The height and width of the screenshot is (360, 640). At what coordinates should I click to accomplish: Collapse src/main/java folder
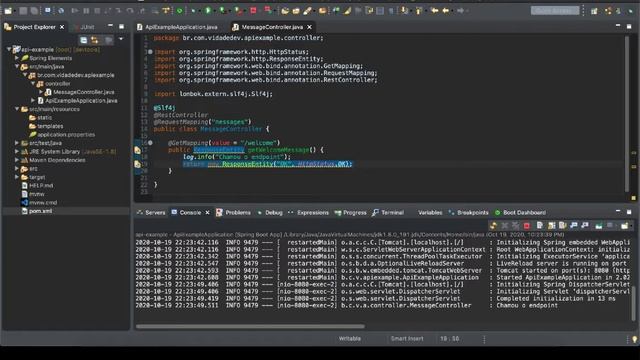point(17,66)
